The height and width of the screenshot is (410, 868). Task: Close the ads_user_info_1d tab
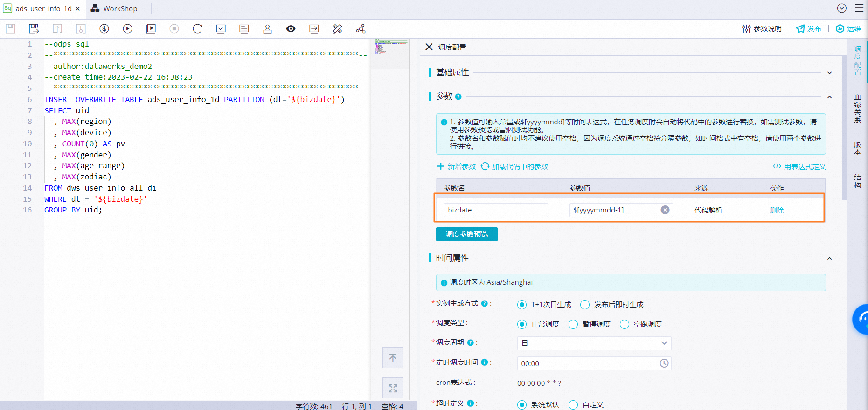pyautogui.click(x=78, y=8)
